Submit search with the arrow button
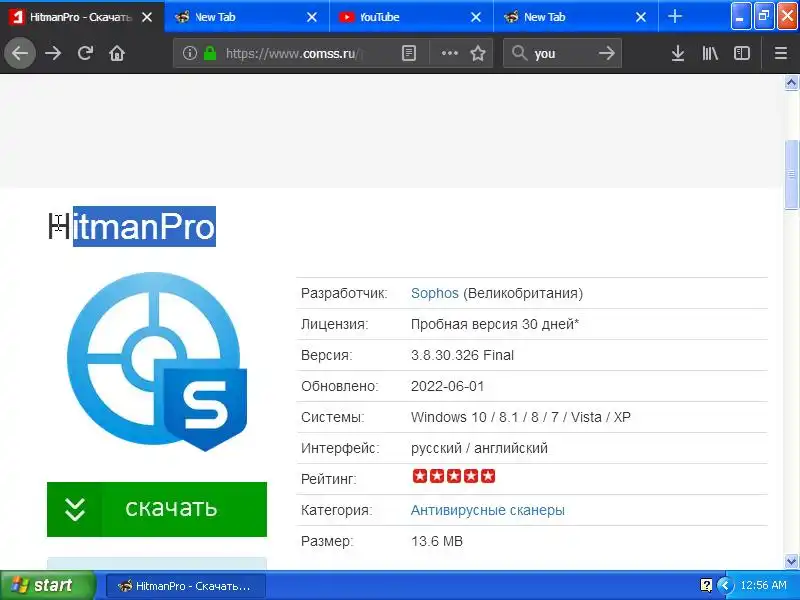 point(607,53)
